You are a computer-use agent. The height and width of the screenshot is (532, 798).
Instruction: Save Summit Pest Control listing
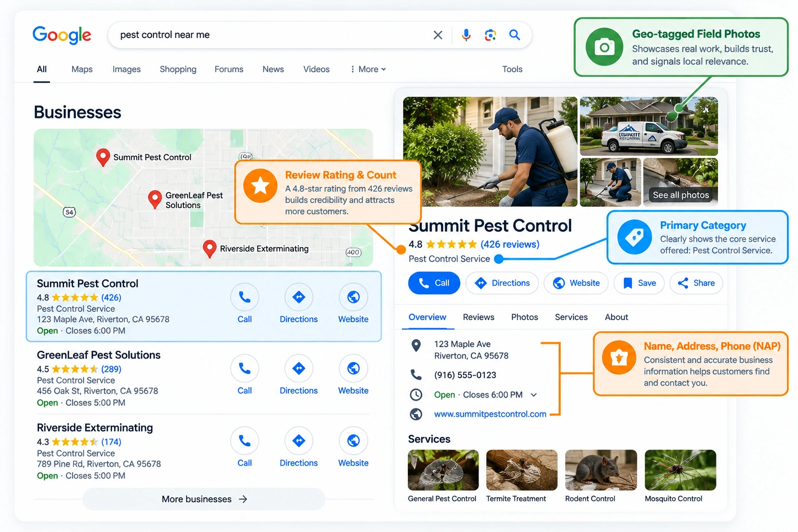pyautogui.click(x=639, y=283)
